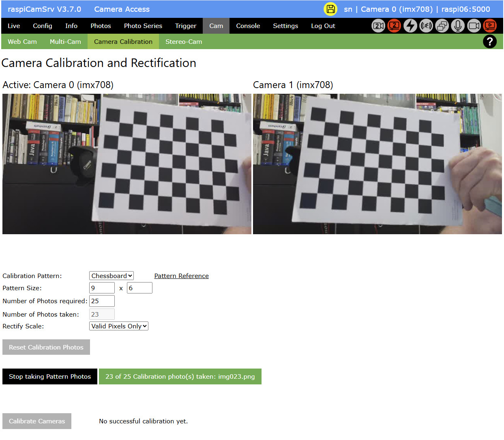Click the red second live stream icon
Viewport: 504px width, 440px height.
pyautogui.click(x=394, y=26)
